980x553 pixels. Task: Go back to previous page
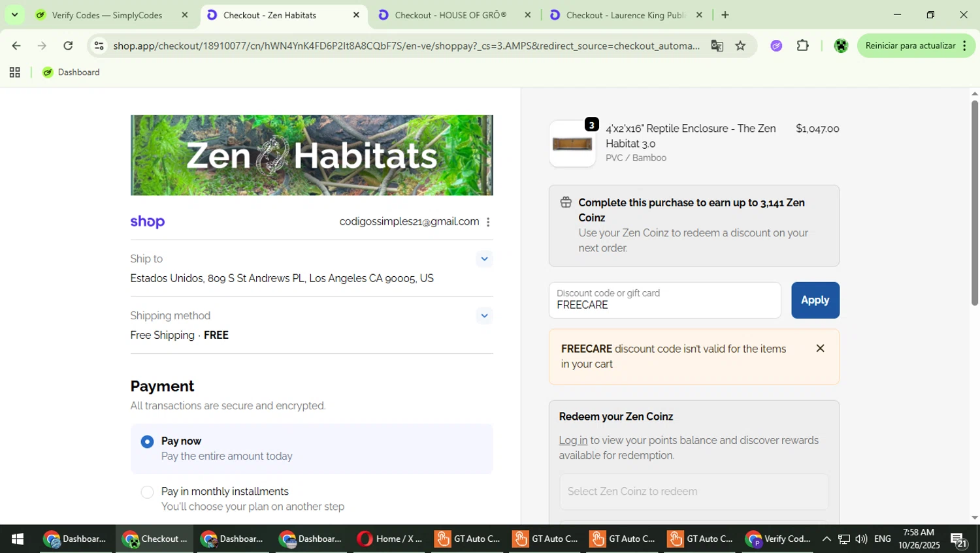[x=16, y=46]
